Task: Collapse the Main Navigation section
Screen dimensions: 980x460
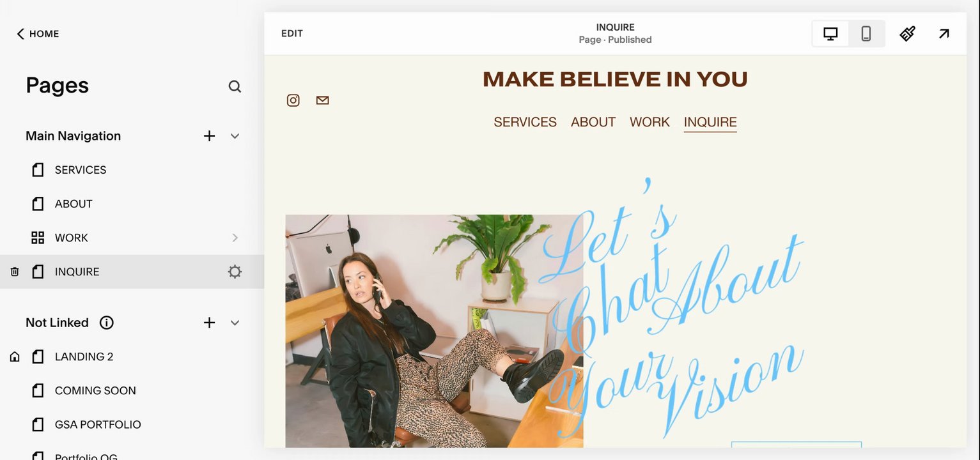Action: point(235,136)
